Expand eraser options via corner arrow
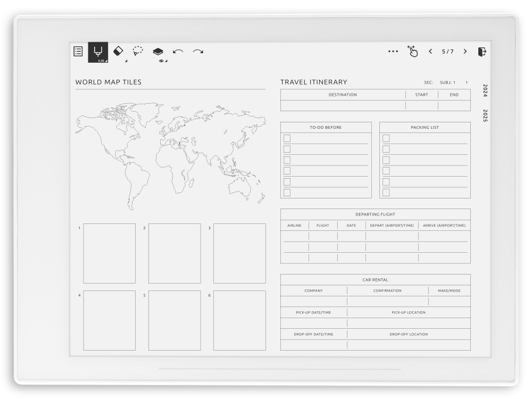Image resolution: width=532 pixels, height=399 pixels. click(x=126, y=61)
